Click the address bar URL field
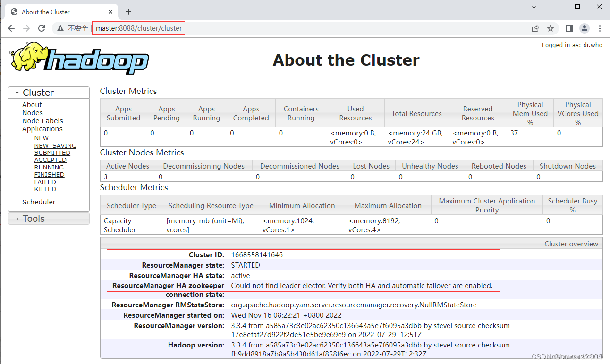Screen dimensions: 610x364 click(139, 28)
